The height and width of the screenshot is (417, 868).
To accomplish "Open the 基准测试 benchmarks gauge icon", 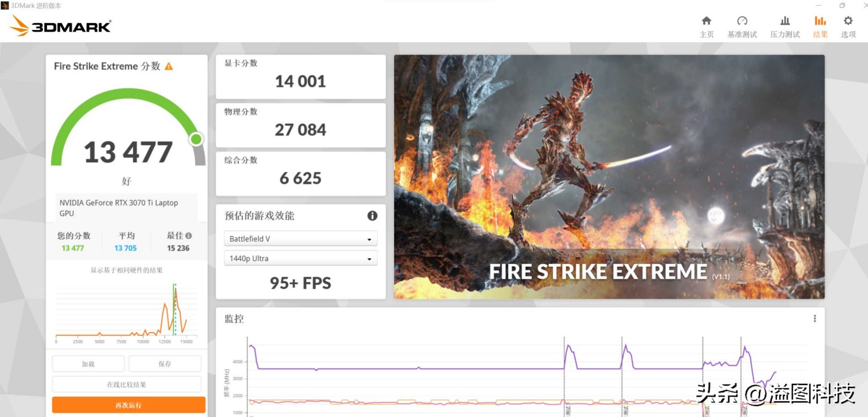I will click(742, 21).
